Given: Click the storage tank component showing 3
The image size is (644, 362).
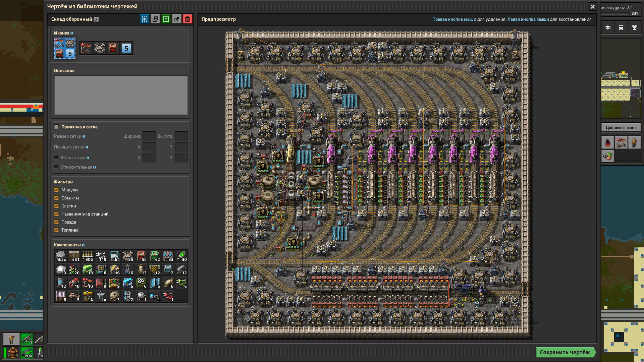Looking at the screenshot, I should (x=114, y=296).
